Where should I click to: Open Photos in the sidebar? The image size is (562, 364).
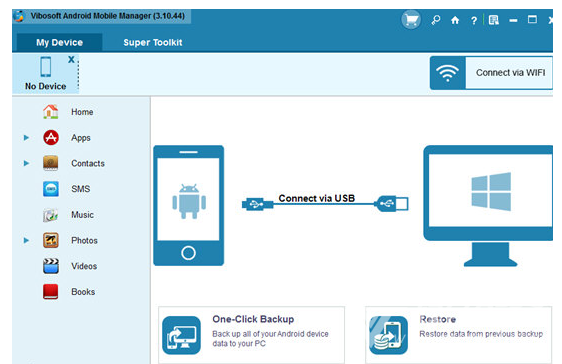click(84, 240)
